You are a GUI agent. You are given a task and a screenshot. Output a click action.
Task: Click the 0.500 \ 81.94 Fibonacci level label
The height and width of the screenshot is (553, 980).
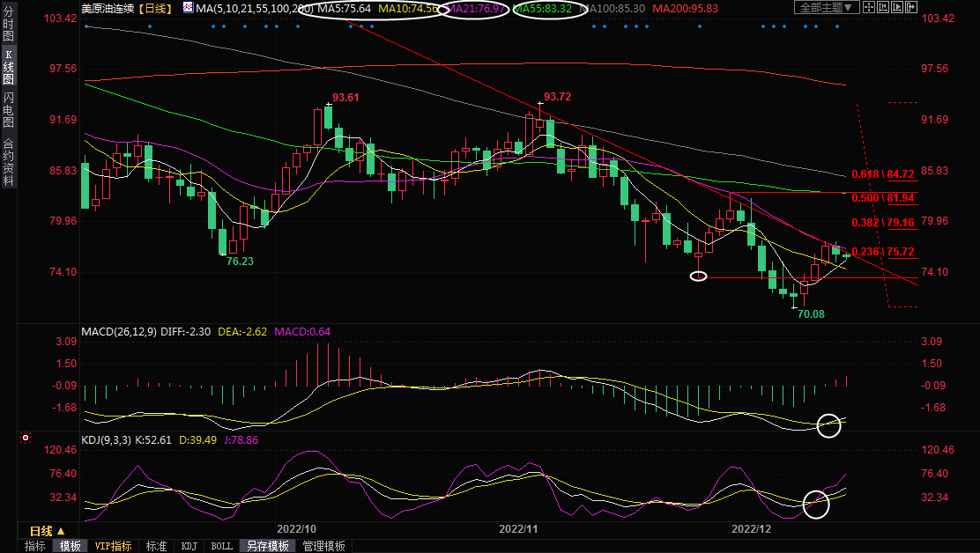tap(883, 198)
